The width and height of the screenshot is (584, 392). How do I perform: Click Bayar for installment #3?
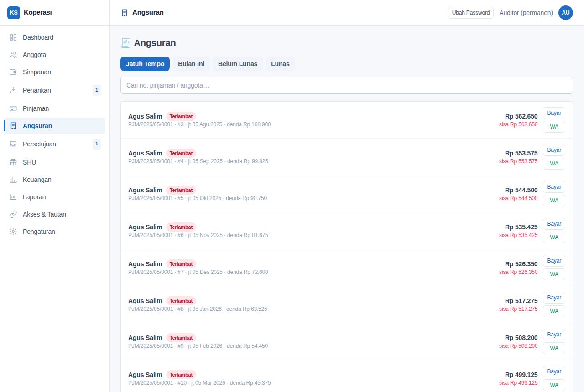coord(554,113)
